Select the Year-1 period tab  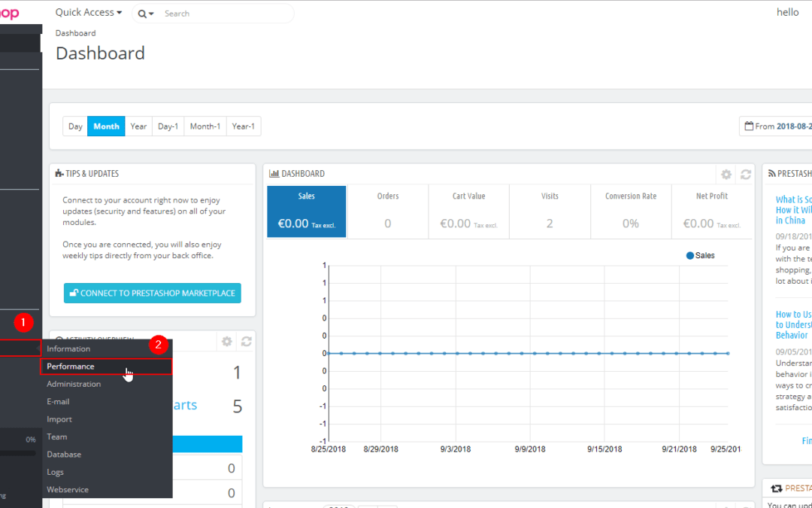click(244, 126)
